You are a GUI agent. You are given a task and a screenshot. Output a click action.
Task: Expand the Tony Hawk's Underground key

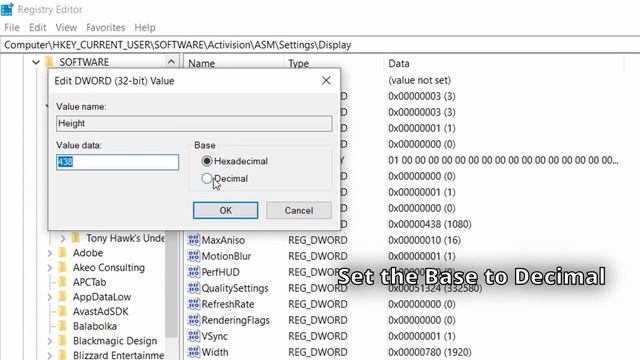pos(63,238)
